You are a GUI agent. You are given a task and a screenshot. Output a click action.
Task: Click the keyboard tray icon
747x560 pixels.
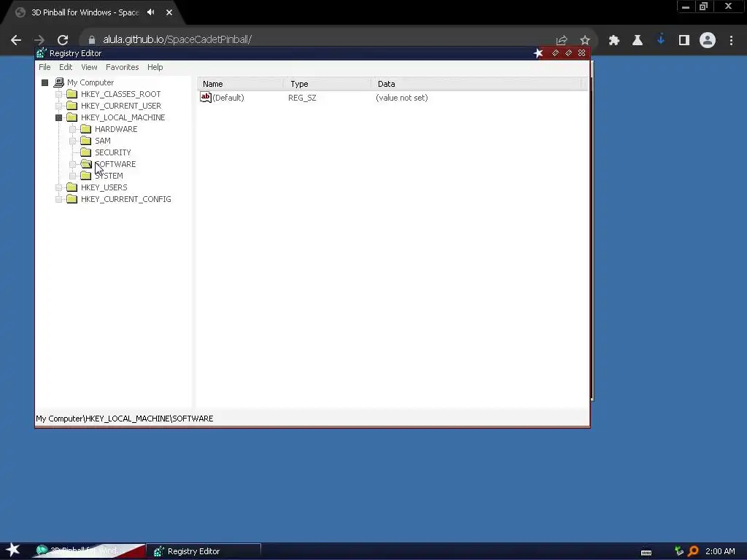point(646,552)
